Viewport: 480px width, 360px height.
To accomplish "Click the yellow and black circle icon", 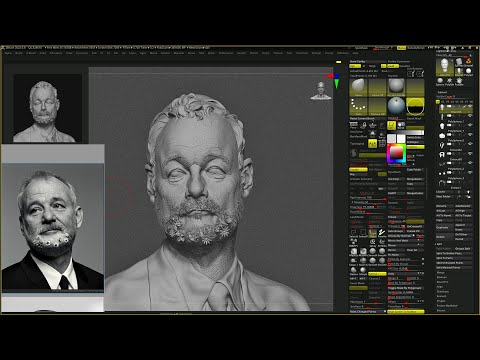I will coord(415,107).
